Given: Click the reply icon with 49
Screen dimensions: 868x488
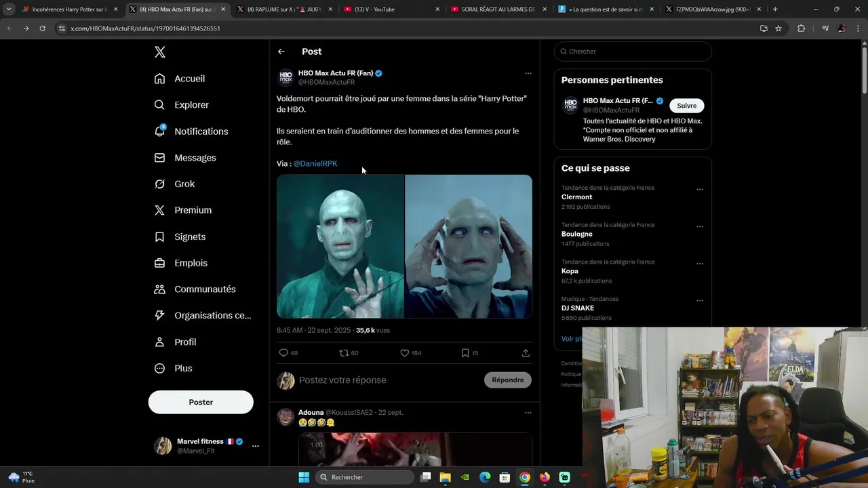Looking at the screenshot, I should (283, 353).
